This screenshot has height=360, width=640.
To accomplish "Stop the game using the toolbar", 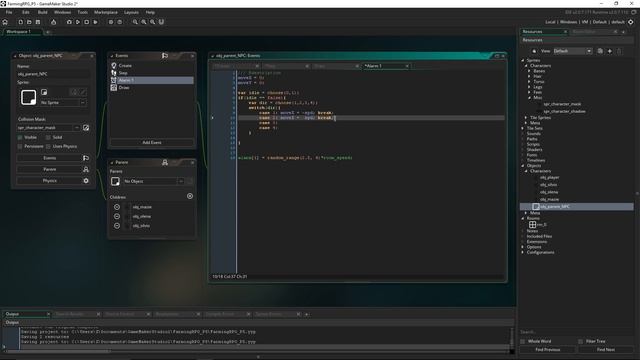I will [x=87, y=22].
